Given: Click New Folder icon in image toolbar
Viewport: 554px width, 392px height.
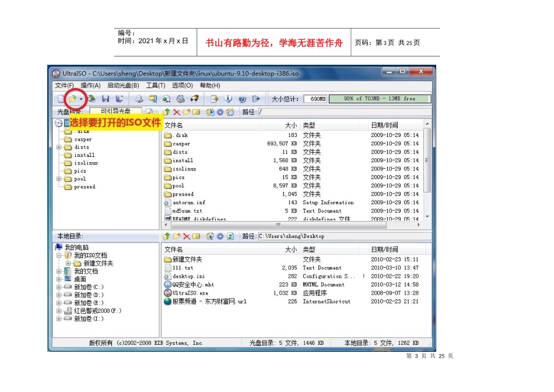Looking at the screenshot, I should (187, 112).
